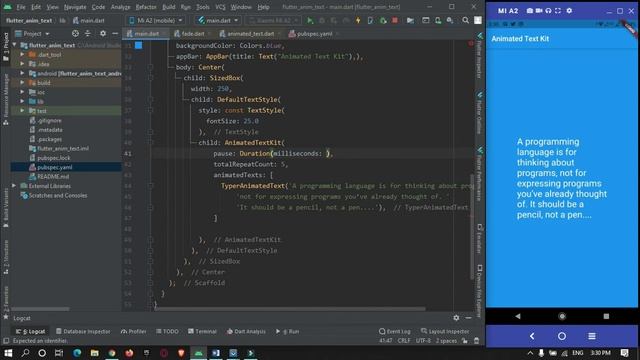Open the File menu

click(21, 7)
